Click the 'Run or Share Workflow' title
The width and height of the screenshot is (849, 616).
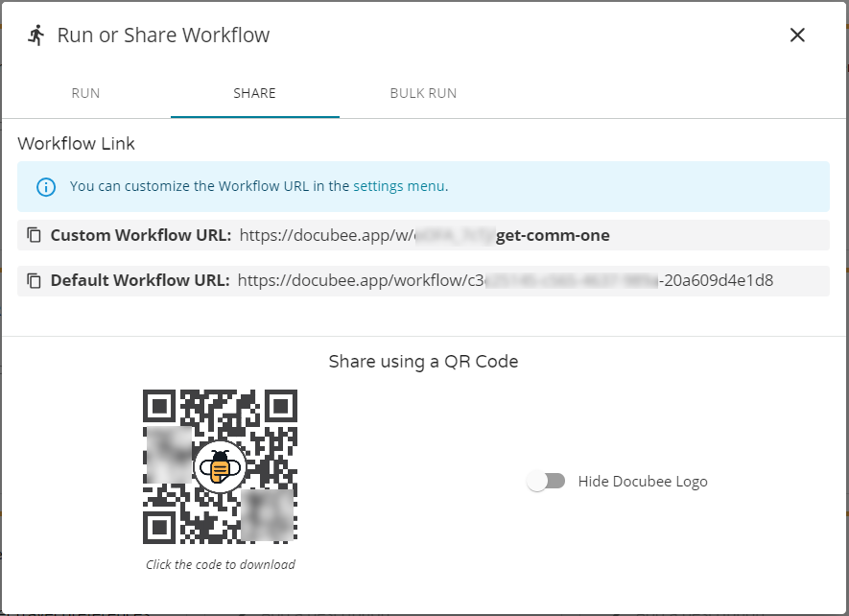(163, 36)
